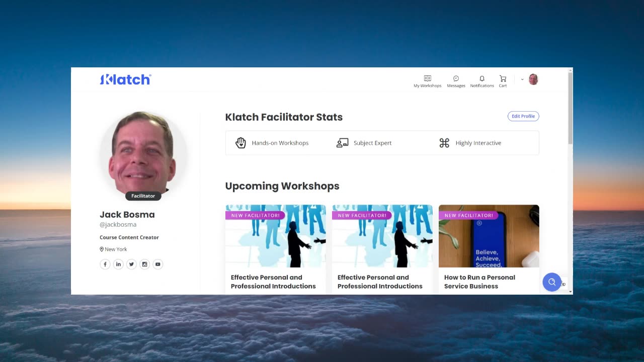The height and width of the screenshot is (362, 644).
Task: Click the New Facilitator tag on phone card
Action: (468, 215)
